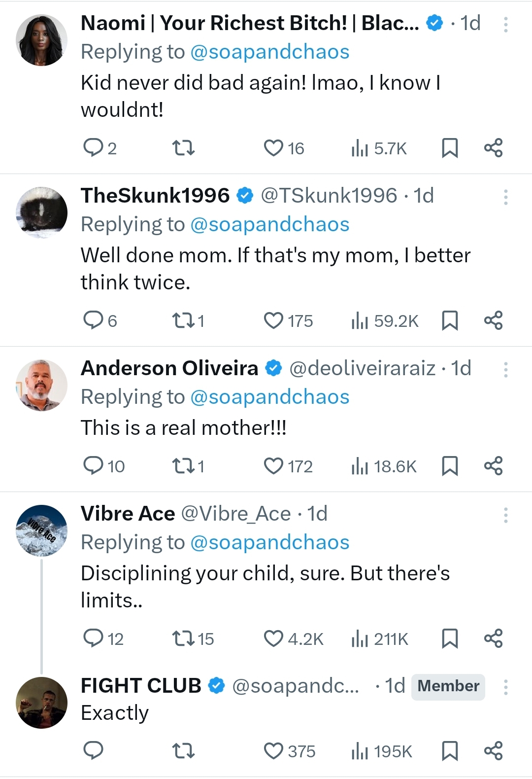Screen dimensions: 532x779
Task: Open more options menu on Anderson Oliveira's reply
Action: click(x=505, y=370)
